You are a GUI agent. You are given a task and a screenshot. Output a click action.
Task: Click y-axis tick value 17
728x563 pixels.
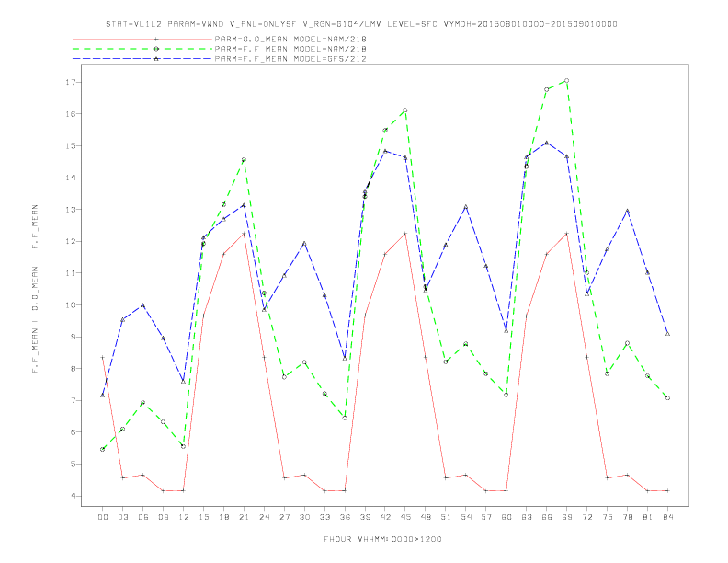(70, 82)
